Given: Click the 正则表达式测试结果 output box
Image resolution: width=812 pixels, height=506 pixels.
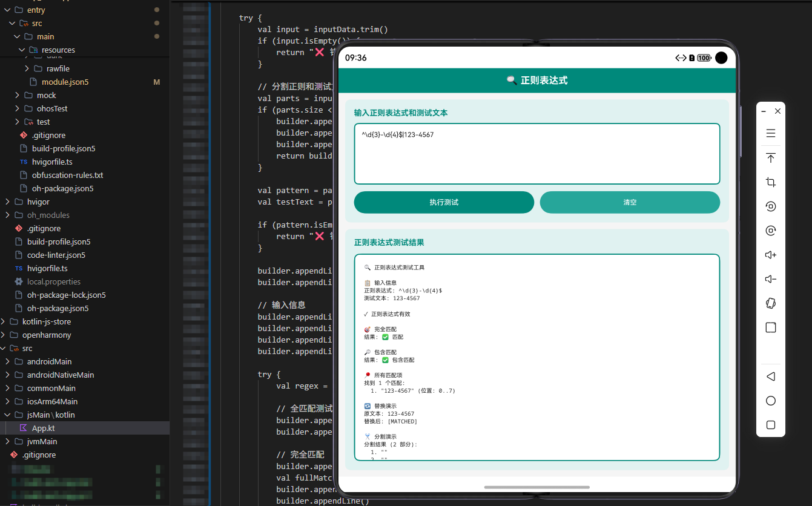Looking at the screenshot, I should pos(537,357).
